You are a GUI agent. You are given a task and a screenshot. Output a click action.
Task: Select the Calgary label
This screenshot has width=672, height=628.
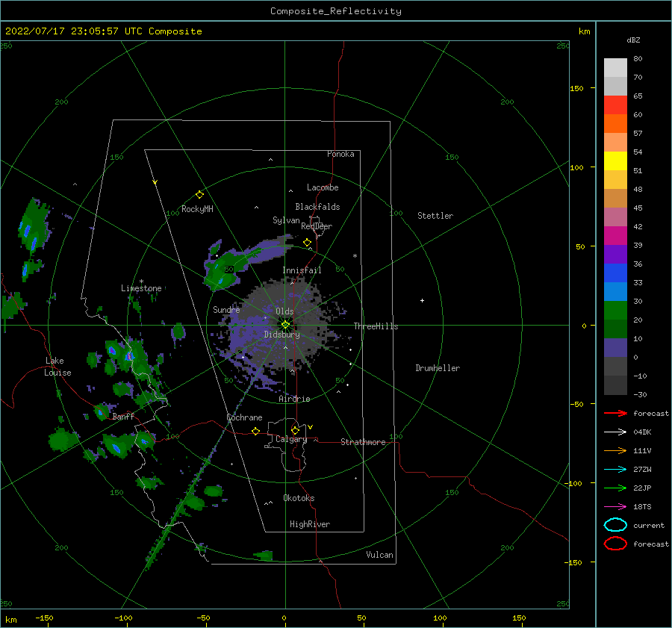click(x=291, y=439)
